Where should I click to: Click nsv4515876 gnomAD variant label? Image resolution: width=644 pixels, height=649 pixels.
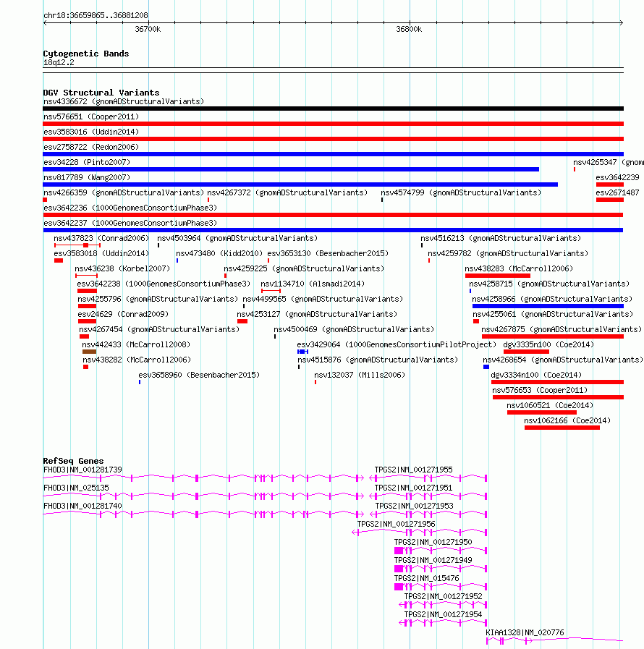coord(378,360)
